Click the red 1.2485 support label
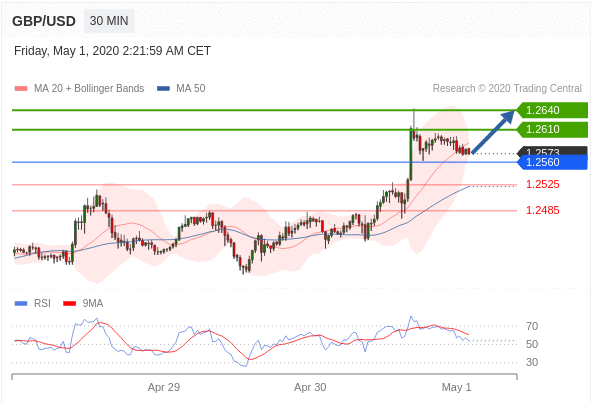Screen dimensions: 600x410 click(543, 210)
